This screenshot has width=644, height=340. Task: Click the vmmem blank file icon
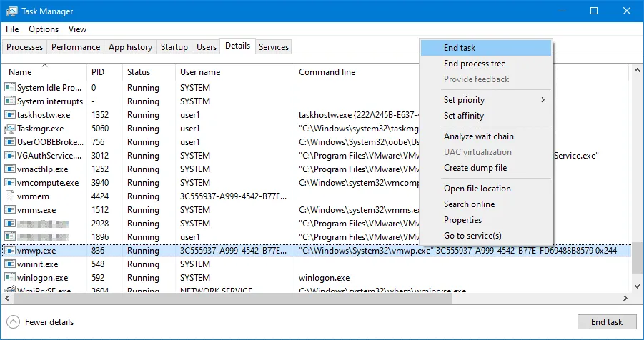(x=10, y=196)
